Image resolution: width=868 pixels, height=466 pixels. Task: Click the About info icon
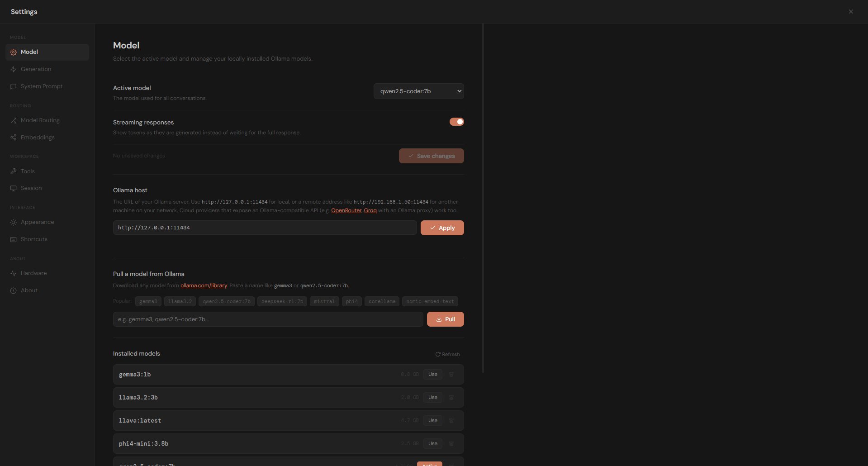pos(13,290)
